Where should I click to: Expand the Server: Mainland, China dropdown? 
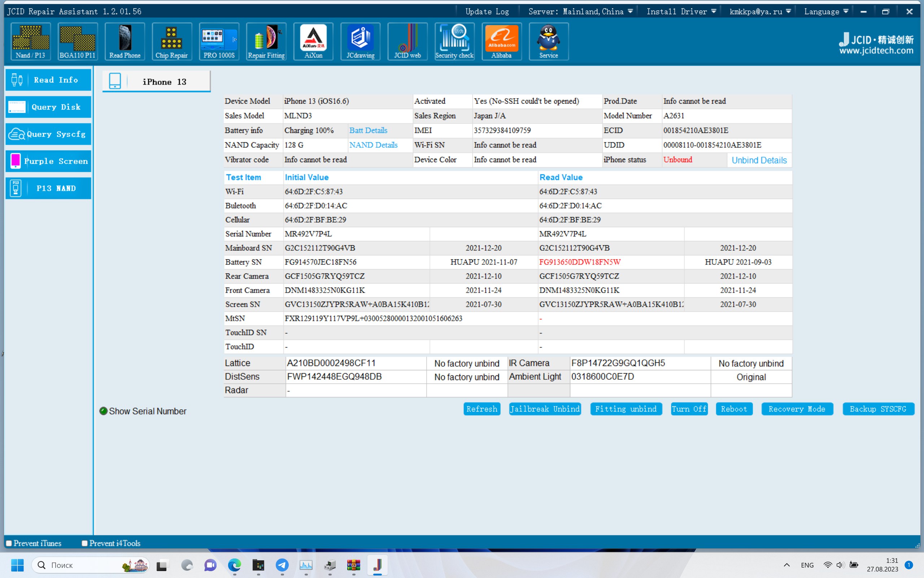click(580, 12)
